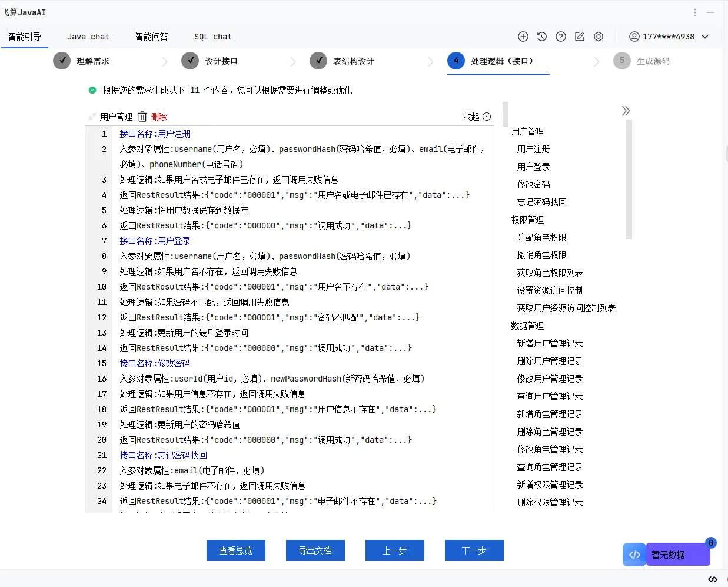
Task: Select 获取角色权限列表 in the outline
Action: pyautogui.click(x=550, y=273)
